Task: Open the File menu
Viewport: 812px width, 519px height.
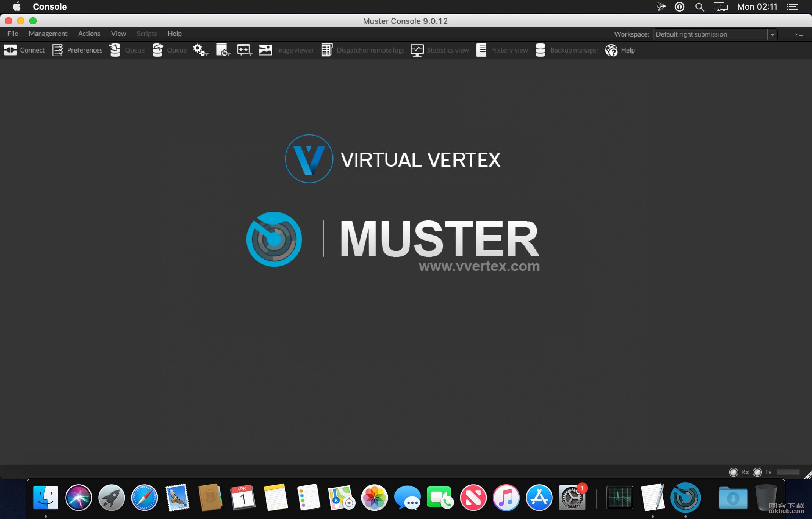Action: pos(13,34)
